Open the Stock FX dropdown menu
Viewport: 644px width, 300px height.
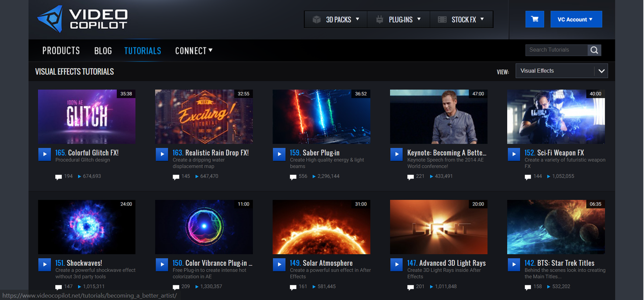(x=461, y=20)
